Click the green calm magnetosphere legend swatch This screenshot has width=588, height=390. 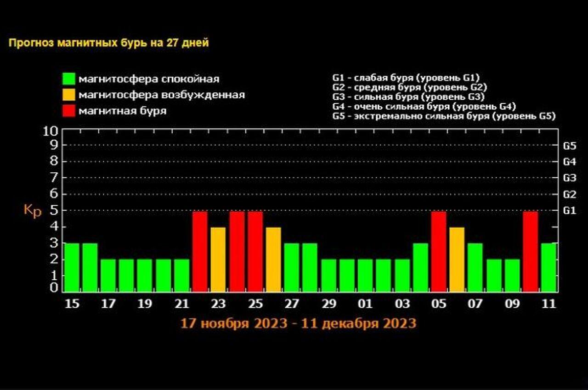(x=69, y=79)
